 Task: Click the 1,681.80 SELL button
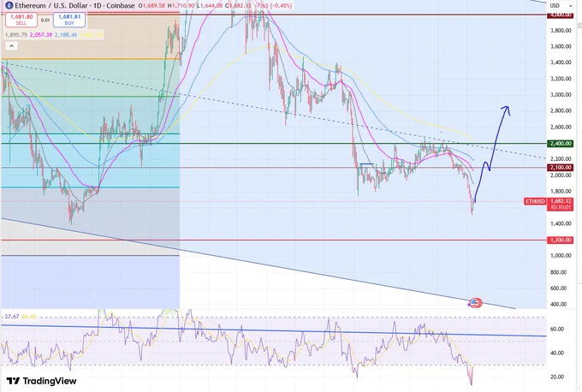coord(21,20)
